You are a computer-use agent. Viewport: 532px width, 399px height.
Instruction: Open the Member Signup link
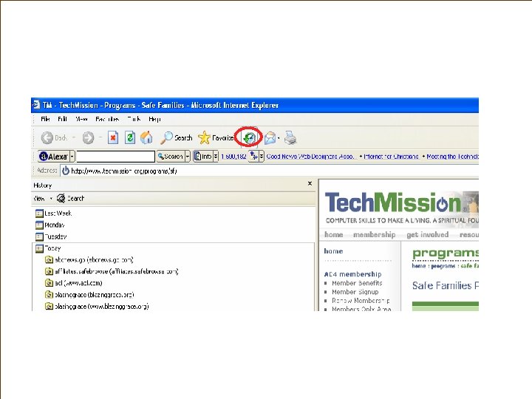click(x=355, y=292)
